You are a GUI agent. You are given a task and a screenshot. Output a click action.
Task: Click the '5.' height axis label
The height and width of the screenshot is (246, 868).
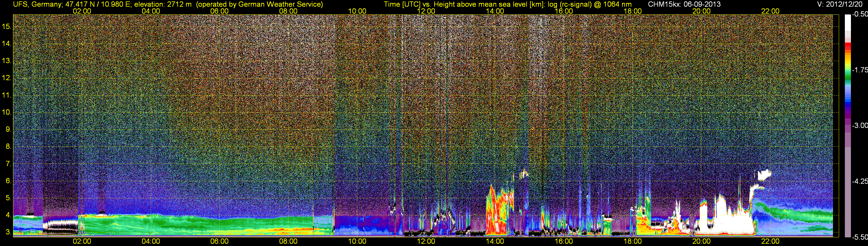click(8, 198)
